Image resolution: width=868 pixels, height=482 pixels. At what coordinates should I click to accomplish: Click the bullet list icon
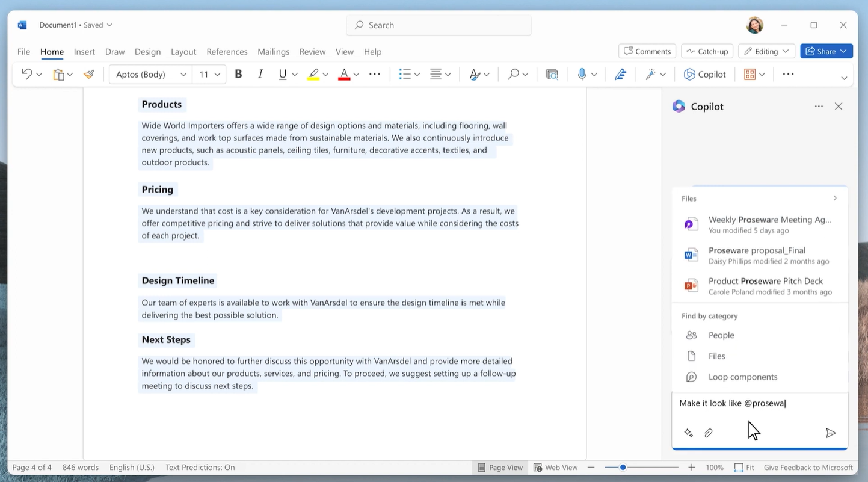[x=405, y=74]
